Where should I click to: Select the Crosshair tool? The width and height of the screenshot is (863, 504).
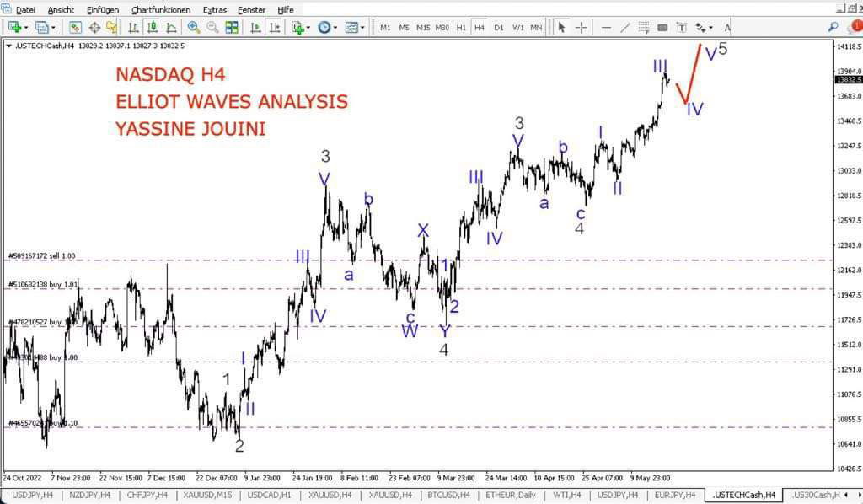tap(581, 27)
